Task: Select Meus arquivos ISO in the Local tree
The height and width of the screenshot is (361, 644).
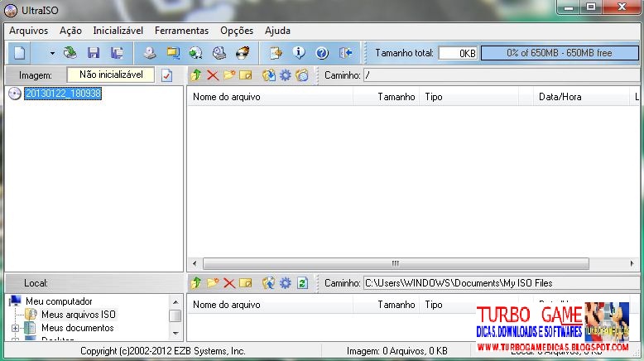Action: (79, 315)
